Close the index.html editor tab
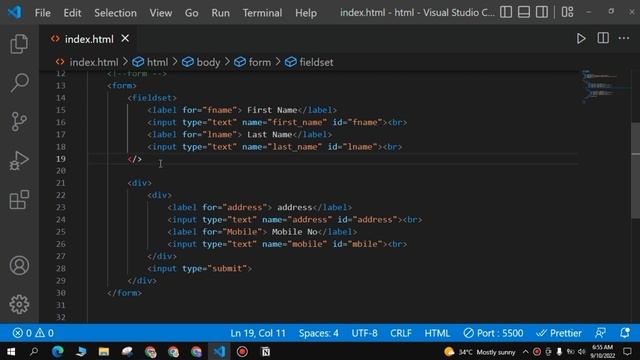The height and width of the screenshot is (360, 640). click(x=125, y=38)
